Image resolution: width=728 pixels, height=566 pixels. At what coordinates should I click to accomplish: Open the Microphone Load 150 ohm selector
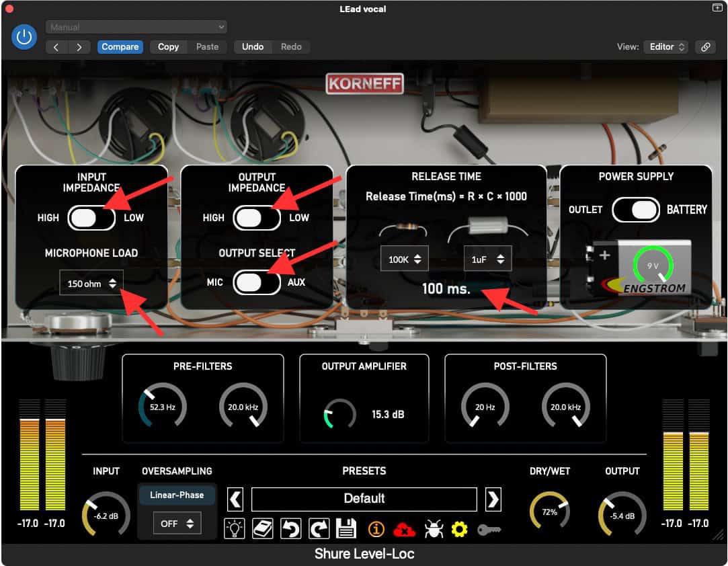point(91,283)
